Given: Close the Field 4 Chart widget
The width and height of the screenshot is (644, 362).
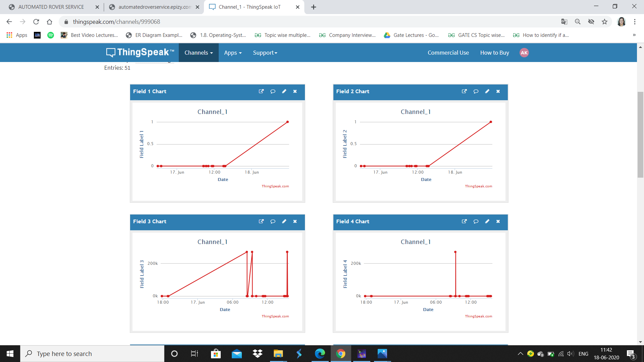Looking at the screenshot, I should (498, 221).
